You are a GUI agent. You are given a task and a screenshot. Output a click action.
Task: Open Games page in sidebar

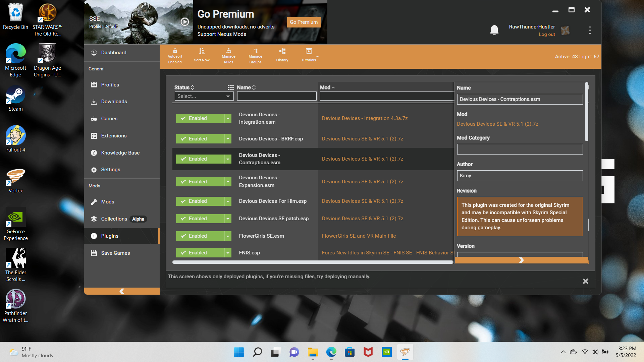click(122, 119)
